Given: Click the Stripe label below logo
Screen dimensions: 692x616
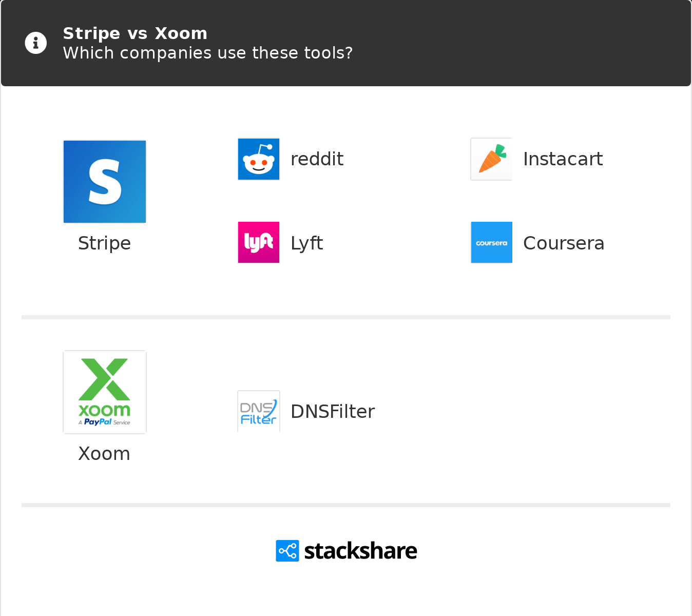Looking at the screenshot, I should (x=105, y=243).
